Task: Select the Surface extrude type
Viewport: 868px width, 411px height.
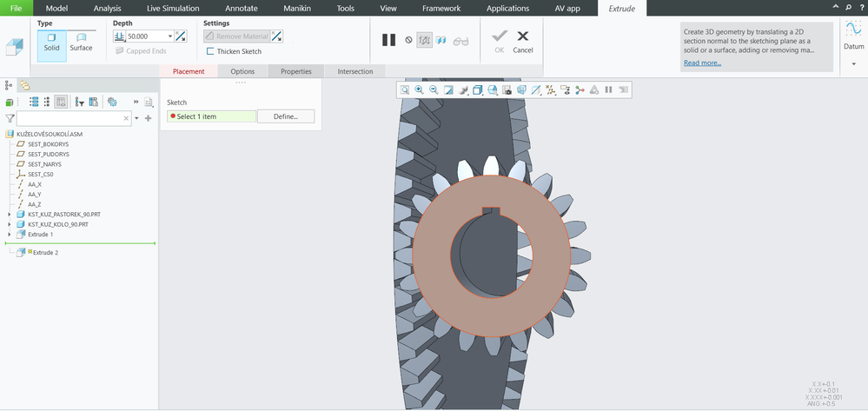Action: pos(82,42)
